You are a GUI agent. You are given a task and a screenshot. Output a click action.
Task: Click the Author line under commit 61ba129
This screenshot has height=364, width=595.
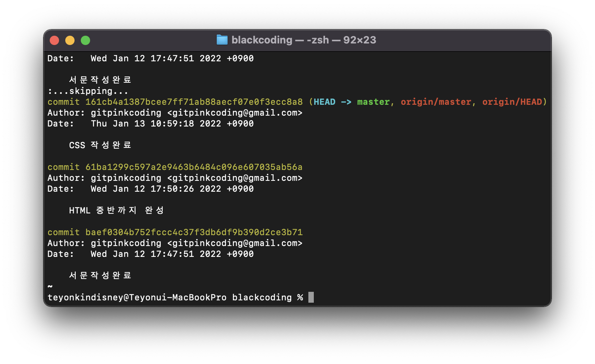175,178
